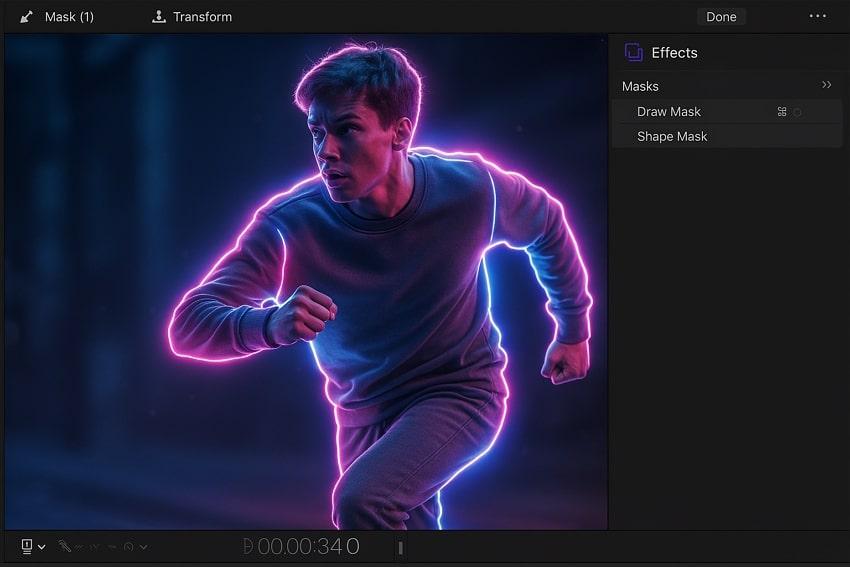Open the viewer display dropdown arrow
This screenshot has width=850, height=567.
click(42, 547)
